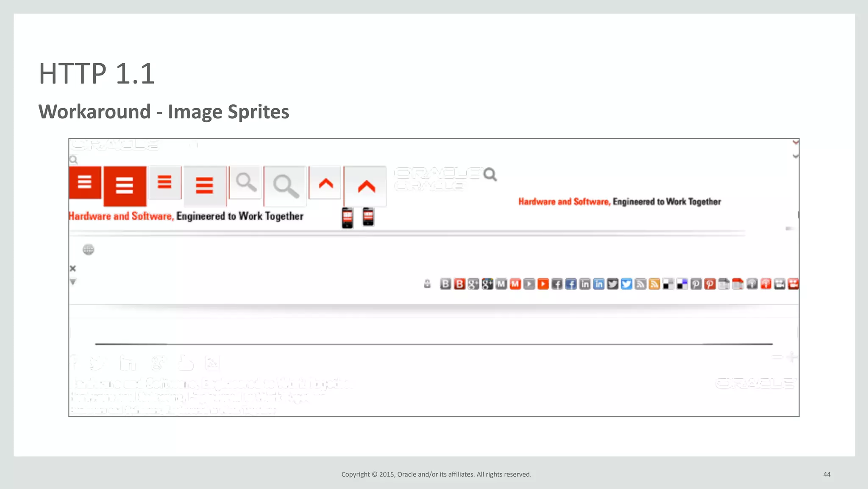This screenshot has height=489, width=868.
Task: Click the gray Pinterest icon
Action: tap(696, 284)
